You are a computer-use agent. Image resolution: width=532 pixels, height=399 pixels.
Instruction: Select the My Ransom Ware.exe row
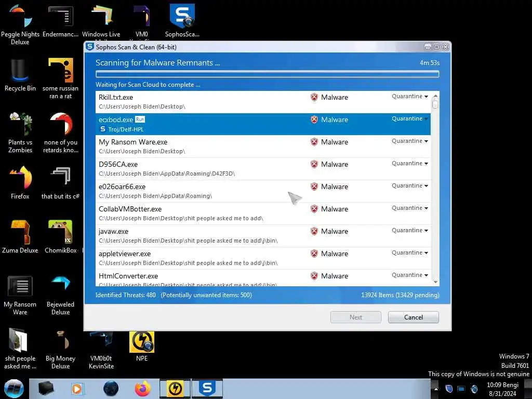[x=263, y=146]
